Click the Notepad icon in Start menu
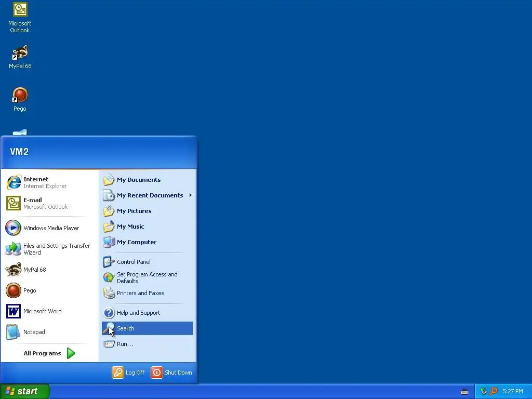The width and height of the screenshot is (532, 399). (13, 332)
